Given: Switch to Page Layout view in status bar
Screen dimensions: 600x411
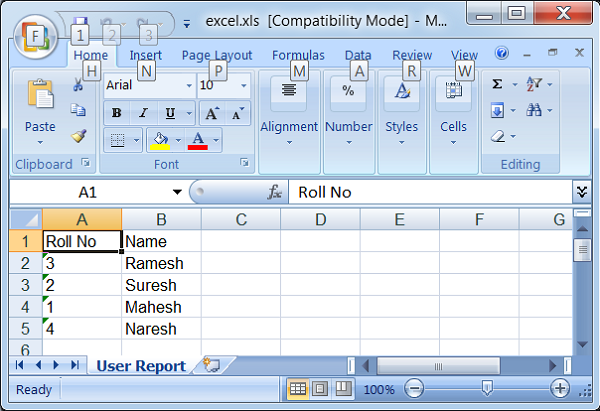Looking at the screenshot, I should tap(320, 389).
